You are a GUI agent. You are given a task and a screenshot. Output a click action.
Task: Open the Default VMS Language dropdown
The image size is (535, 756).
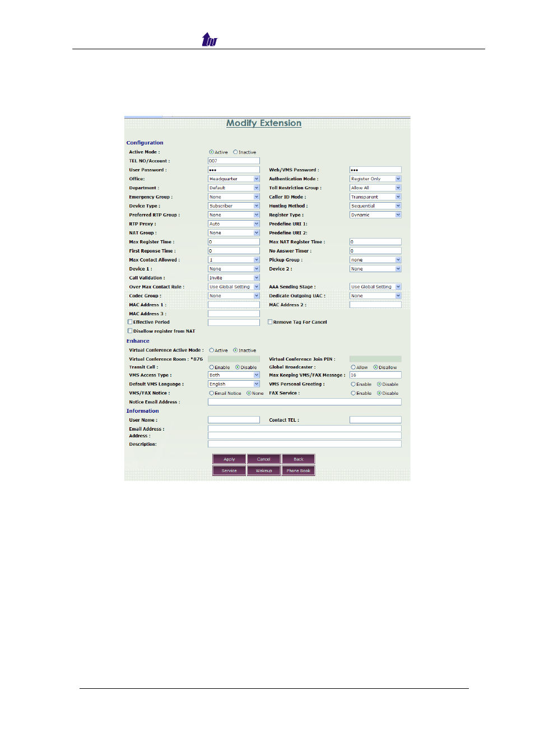pos(234,384)
